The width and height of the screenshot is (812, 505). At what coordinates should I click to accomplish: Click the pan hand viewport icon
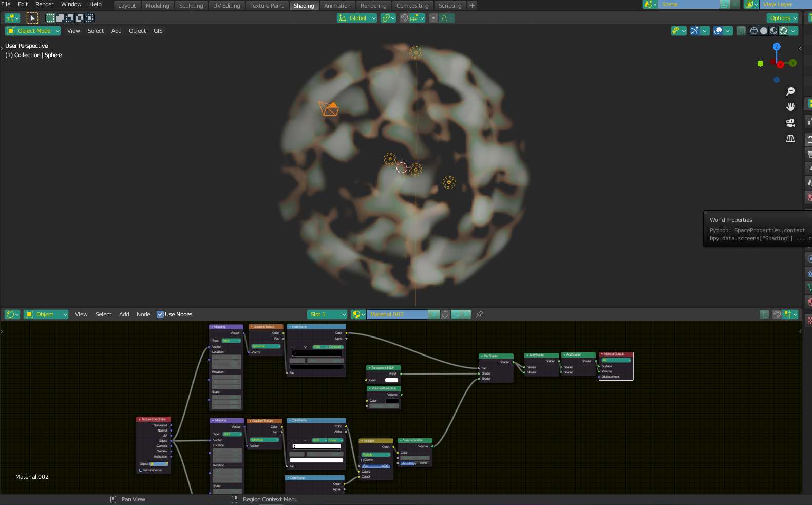[x=790, y=107]
